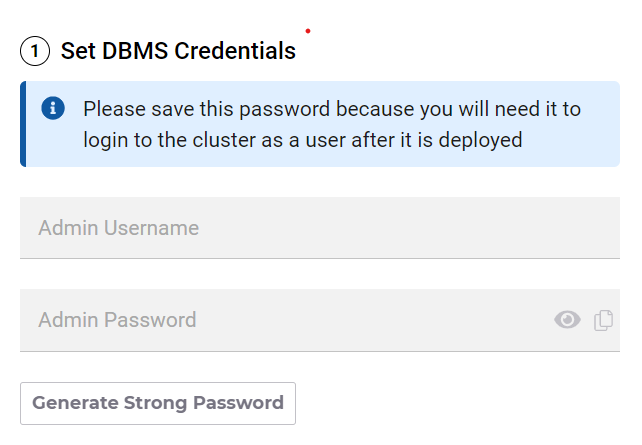
Task: Click the Admin Username placeholder text
Action: tap(118, 228)
